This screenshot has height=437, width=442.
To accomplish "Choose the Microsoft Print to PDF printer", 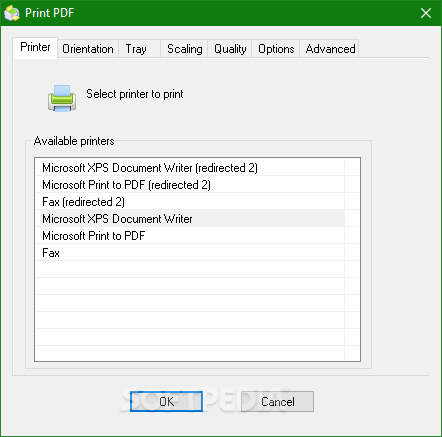I will [190, 236].
